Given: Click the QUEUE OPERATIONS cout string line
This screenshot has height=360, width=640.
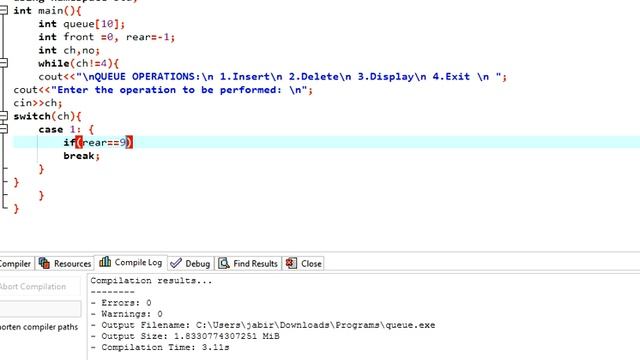Looking at the screenshot, I should tap(273, 77).
